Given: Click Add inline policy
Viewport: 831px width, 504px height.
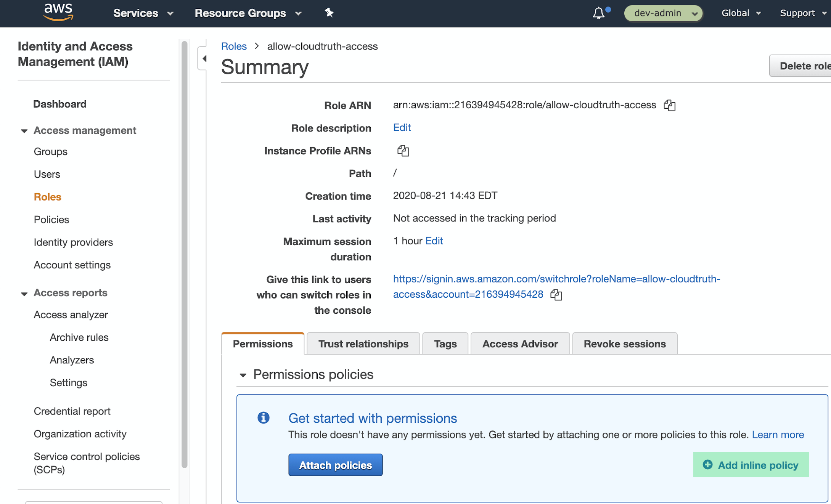Looking at the screenshot, I should pyautogui.click(x=751, y=465).
